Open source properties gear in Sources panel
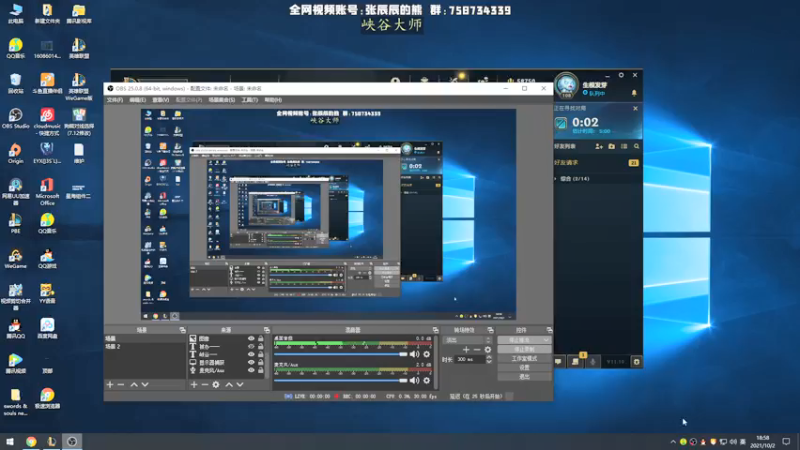The height and width of the screenshot is (450, 800). [x=216, y=385]
